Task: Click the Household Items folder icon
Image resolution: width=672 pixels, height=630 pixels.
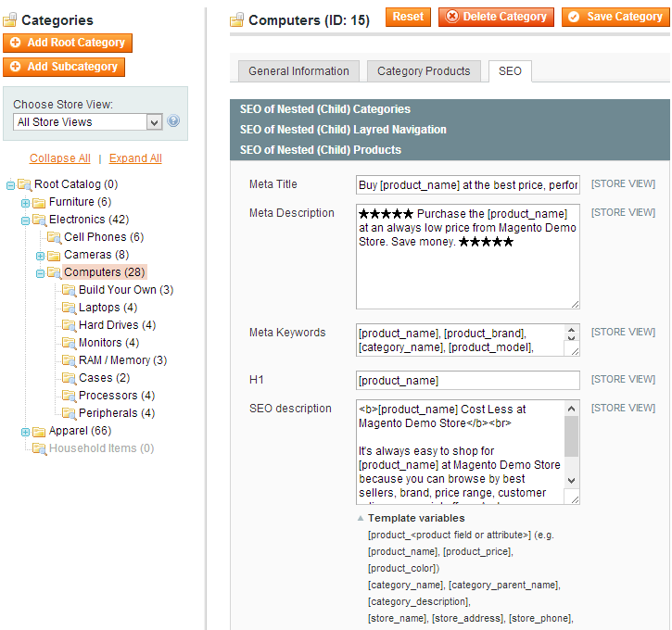Action: [x=40, y=448]
